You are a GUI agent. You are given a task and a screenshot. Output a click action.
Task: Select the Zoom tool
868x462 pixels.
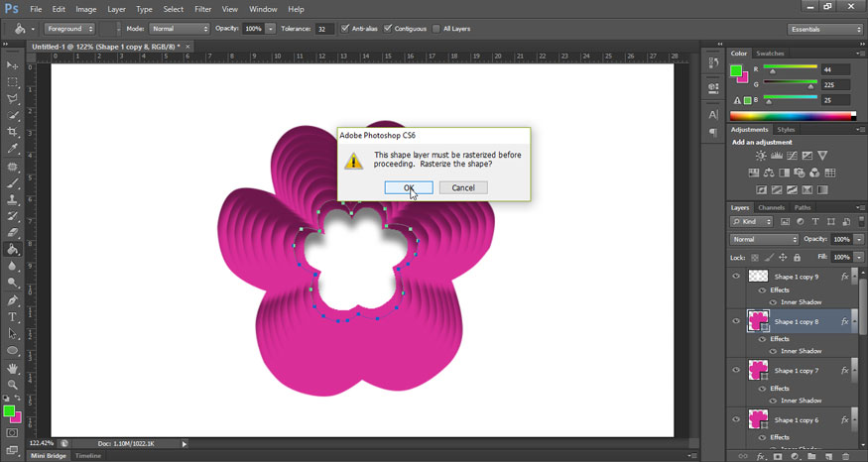[13, 384]
